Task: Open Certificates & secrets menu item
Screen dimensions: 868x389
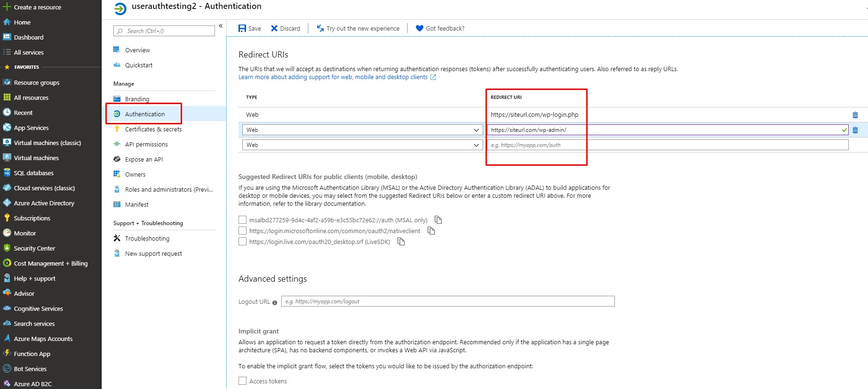Action: click(x=153, y=129)
